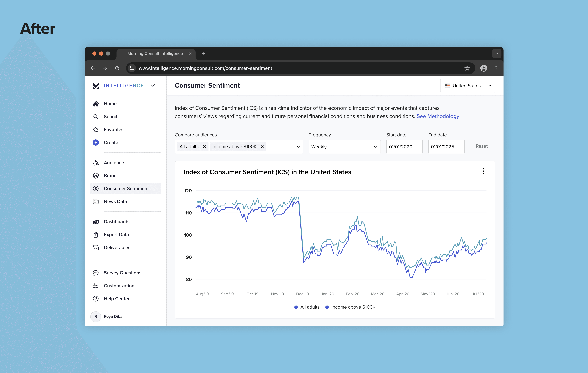The height and width of the screenshot is (373, 588).
Task: Remove the All adults audience chip
Action: (204, 147)
